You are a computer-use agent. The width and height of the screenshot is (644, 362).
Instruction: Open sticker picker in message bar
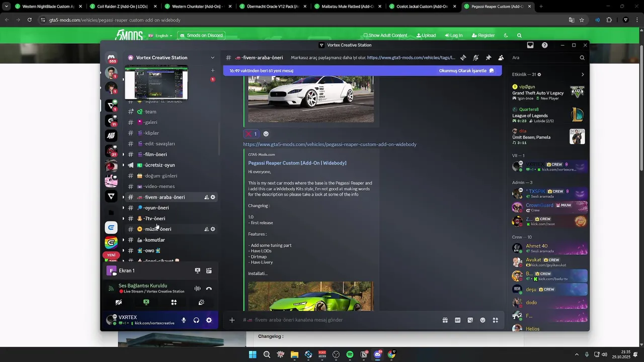click(x=470, y=320)
